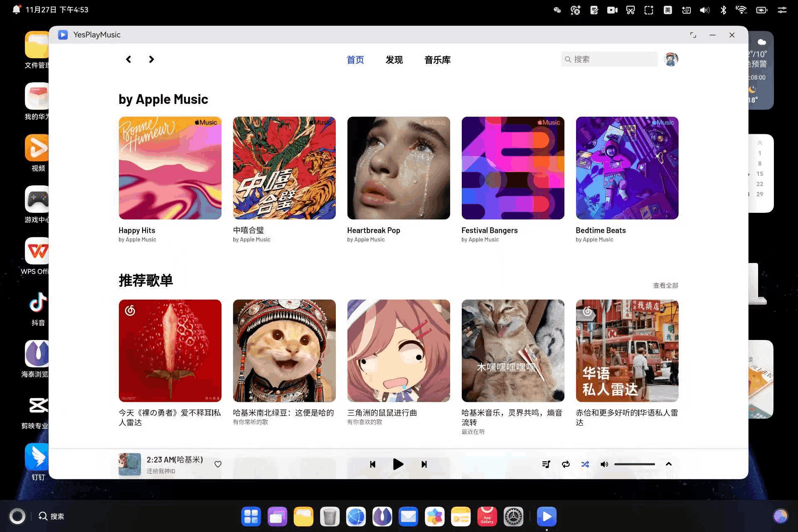Expand the player panel with the chevron
The width and height of the screenshot is (798, 532).
pos(668,464)
